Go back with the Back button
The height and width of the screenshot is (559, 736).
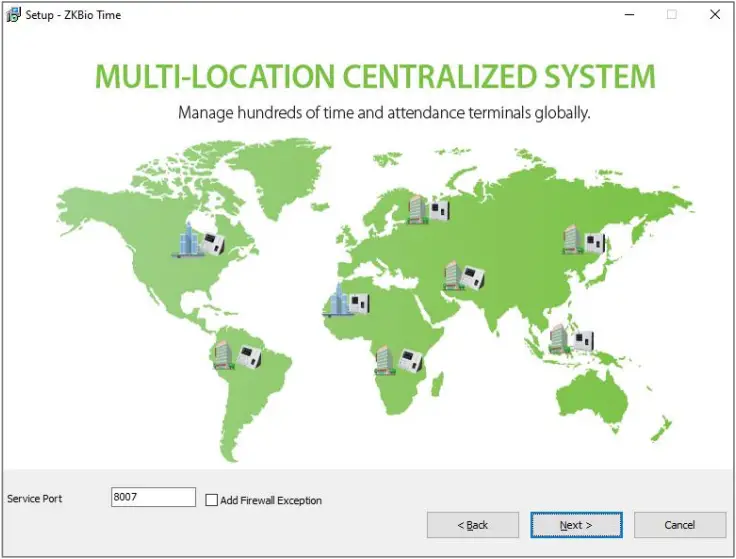(x=473, y=525)
